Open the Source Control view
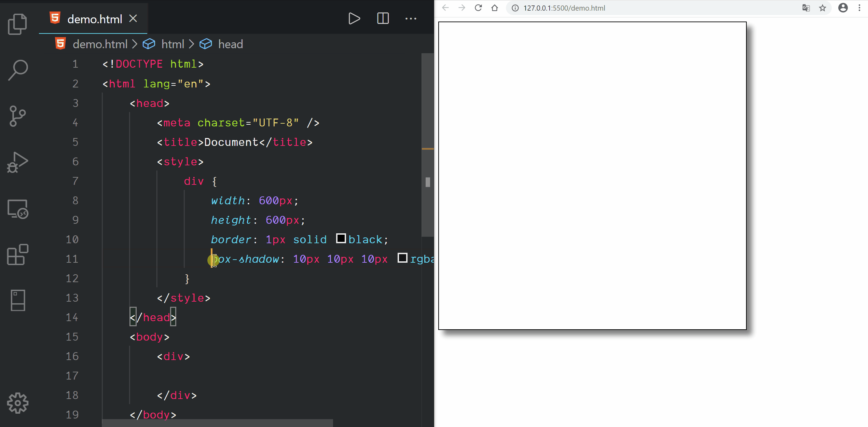Image resolution: width=868 pixels, height=427 pixels. click(17, 116)
